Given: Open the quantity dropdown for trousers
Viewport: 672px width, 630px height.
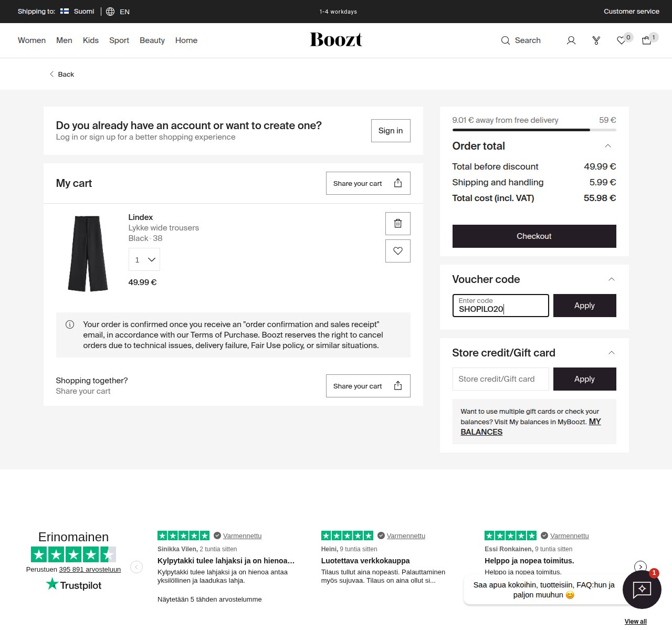Looking at the screenshot, I should point(144,260).
